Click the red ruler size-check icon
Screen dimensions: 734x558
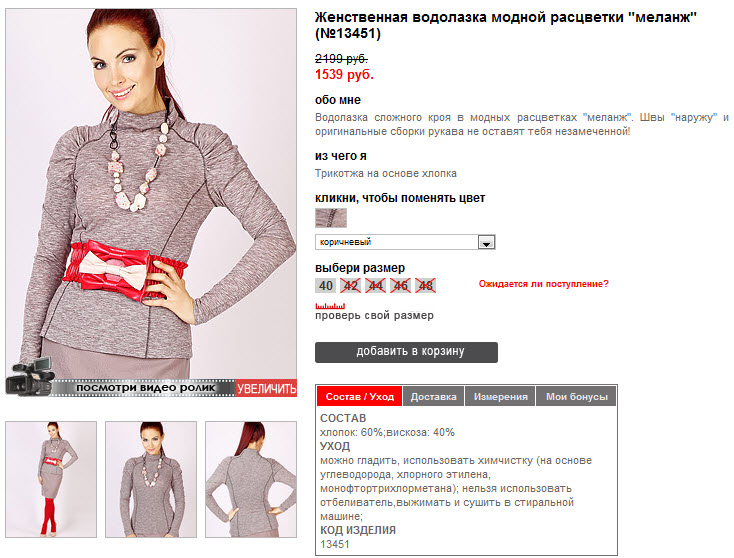(x=330, y=306)
